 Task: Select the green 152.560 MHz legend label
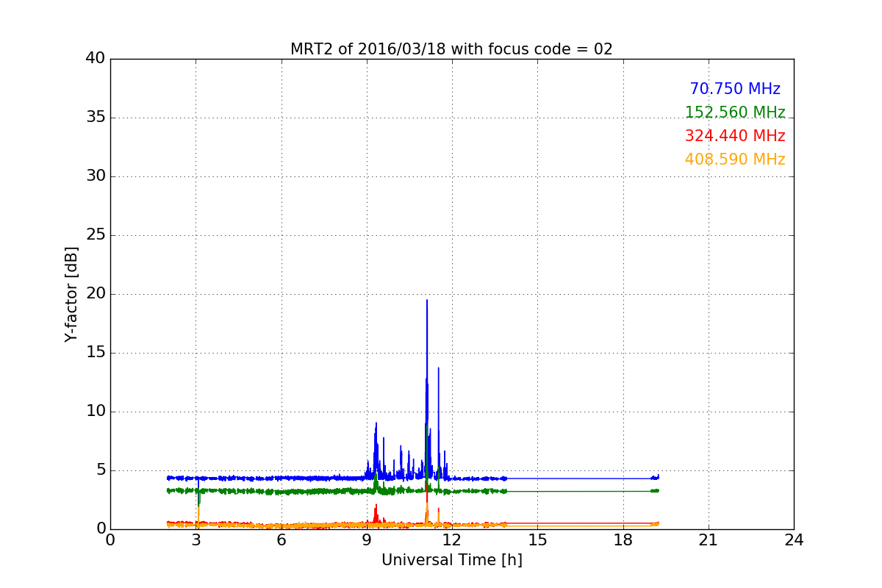735,112
